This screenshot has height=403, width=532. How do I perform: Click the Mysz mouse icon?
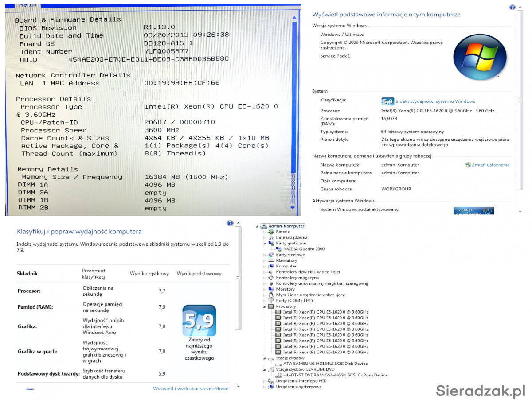[x=271, y=295]
